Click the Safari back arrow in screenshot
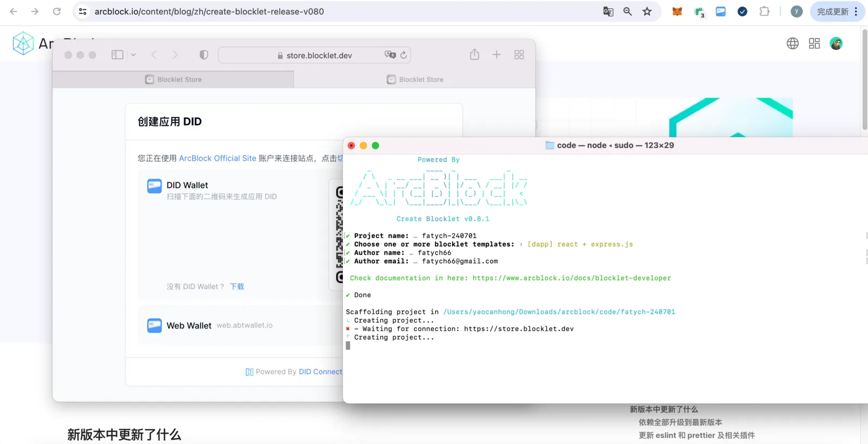 point(154,55)
